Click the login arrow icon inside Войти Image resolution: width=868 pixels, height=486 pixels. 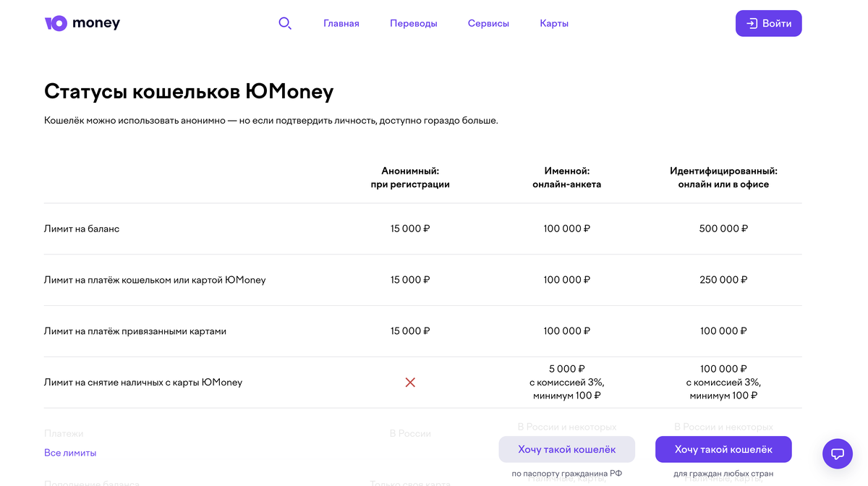pos(753,22)
